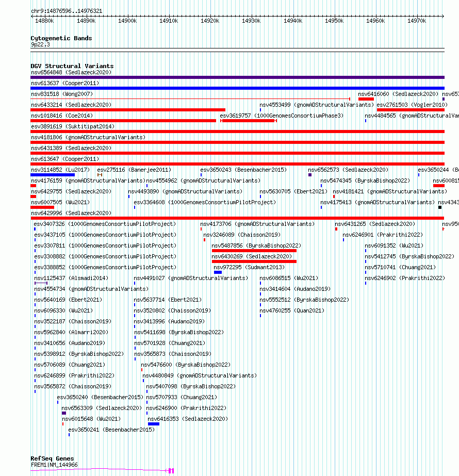The image size is (459, 476).
Task: Click the nsv6416060 (Sedlazeck2020) label
Action: pos(398,94)
